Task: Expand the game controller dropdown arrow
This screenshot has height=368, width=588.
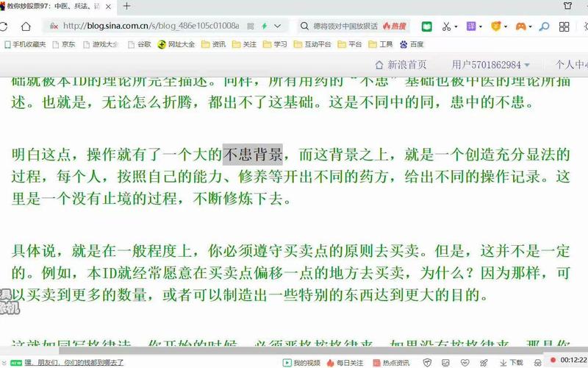Action: (530, 26)
